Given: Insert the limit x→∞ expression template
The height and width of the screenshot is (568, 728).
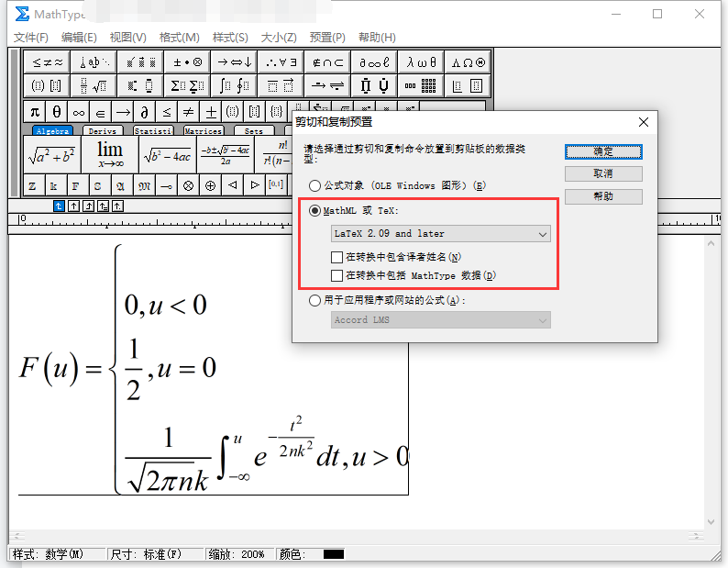Looking at the screenshot, I should tap(110, 153).
